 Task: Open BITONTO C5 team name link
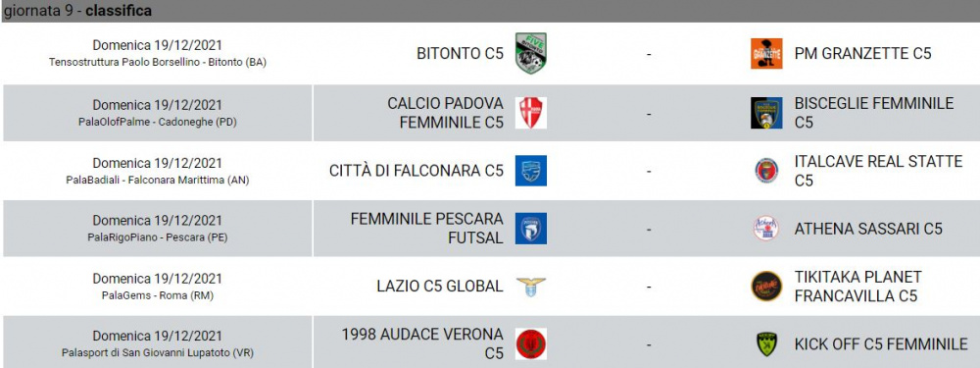pyautogui.click(x=460, y=54)
